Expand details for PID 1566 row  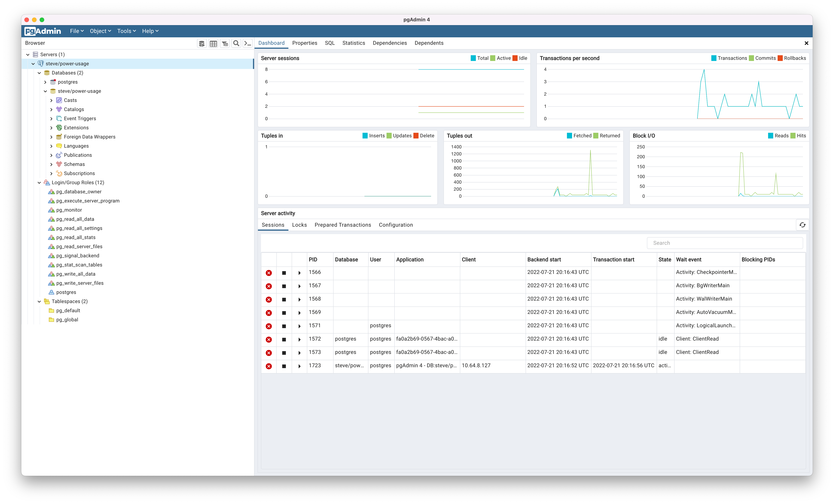click(299, 273)
